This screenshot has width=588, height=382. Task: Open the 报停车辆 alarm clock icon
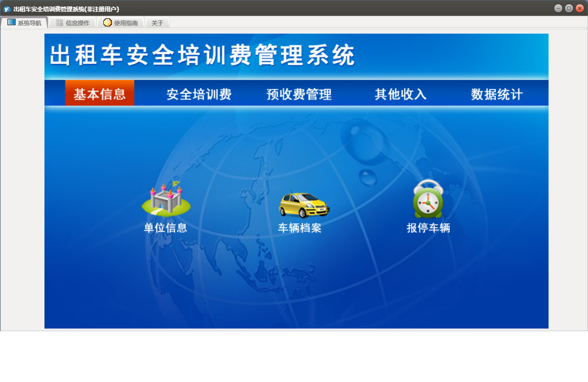428,199
